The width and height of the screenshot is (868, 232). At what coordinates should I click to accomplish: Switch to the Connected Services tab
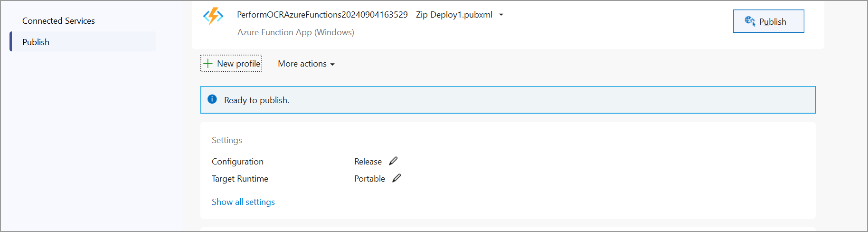click(x=58, y=21)
